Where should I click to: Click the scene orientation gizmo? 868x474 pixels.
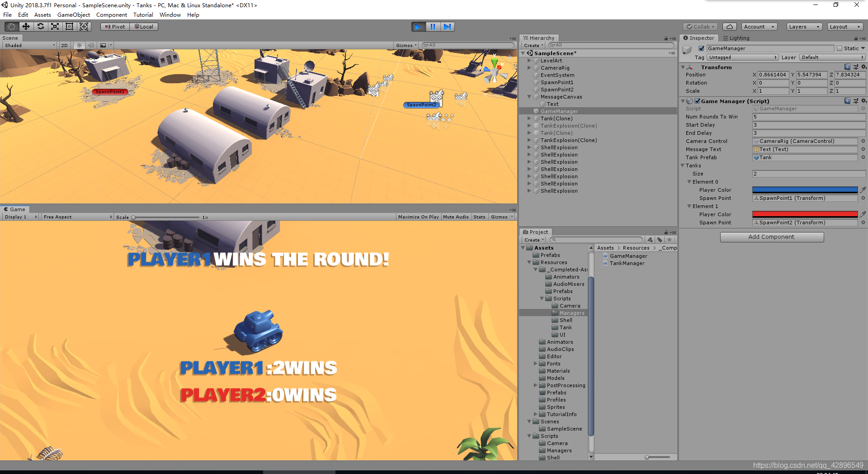click(x=495, y=71)
